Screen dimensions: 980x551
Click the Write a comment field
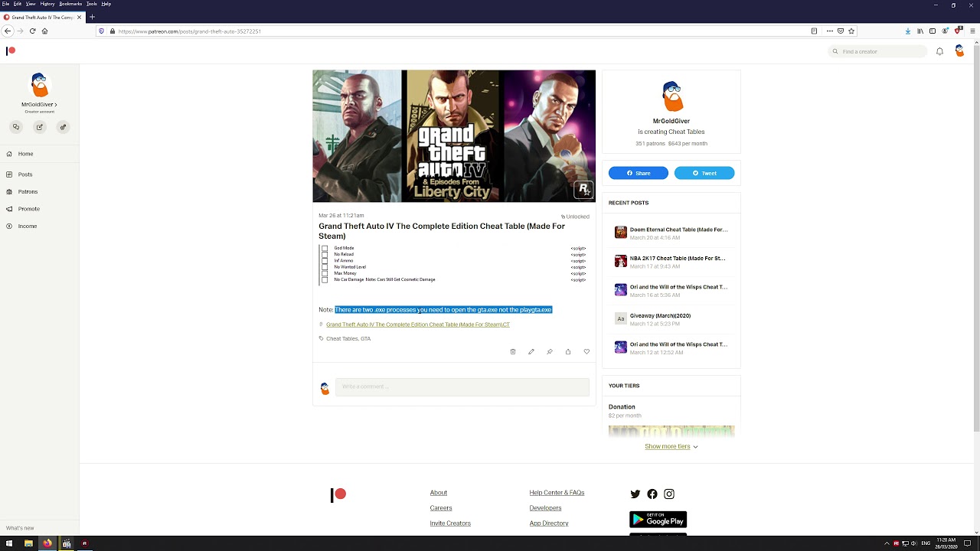pos(462,386)
